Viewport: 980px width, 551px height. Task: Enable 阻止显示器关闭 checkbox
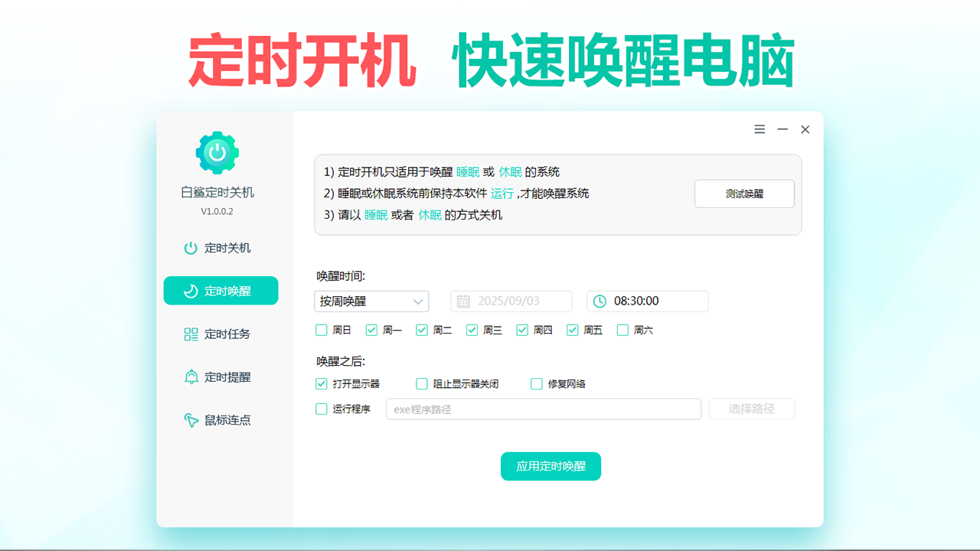[422, 383]
